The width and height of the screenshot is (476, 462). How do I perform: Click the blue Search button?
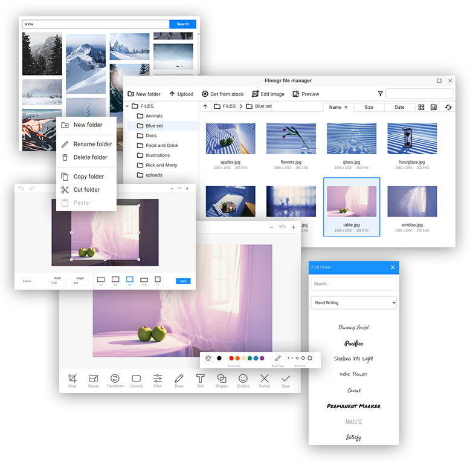pyautogui.click(x=183, y=24)
